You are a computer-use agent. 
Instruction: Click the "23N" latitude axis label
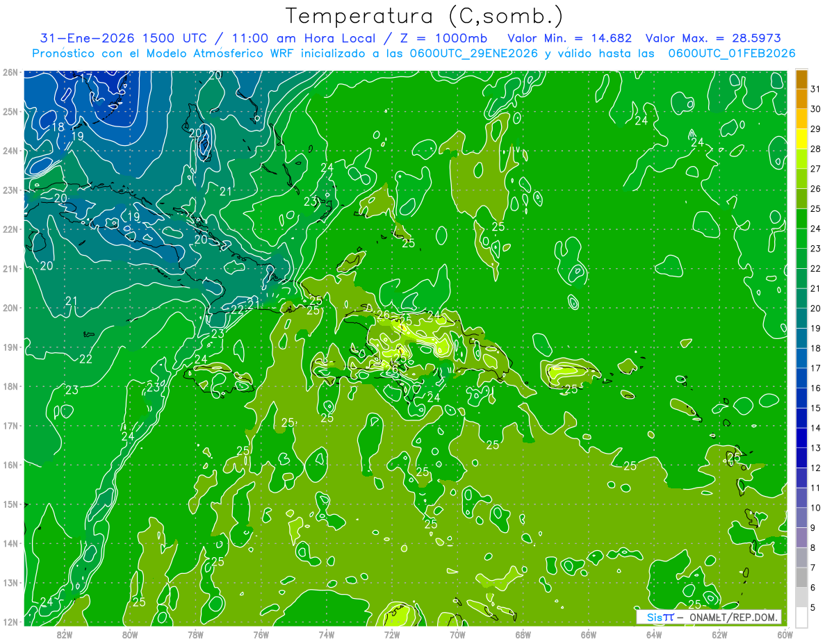(10, 190)
